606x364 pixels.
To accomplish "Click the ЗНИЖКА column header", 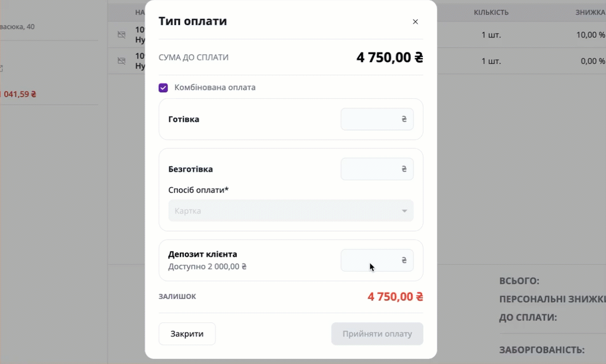I will 590,13.
